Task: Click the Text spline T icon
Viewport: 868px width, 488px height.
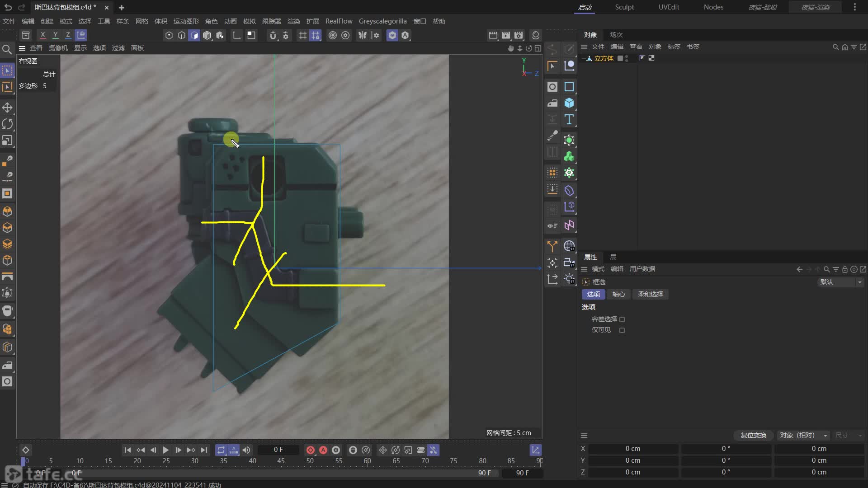Action: [x=569, y=120]
